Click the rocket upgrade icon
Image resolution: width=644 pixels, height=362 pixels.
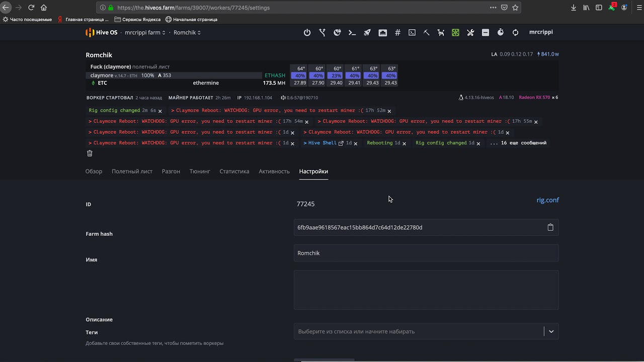tap(367, 32)
